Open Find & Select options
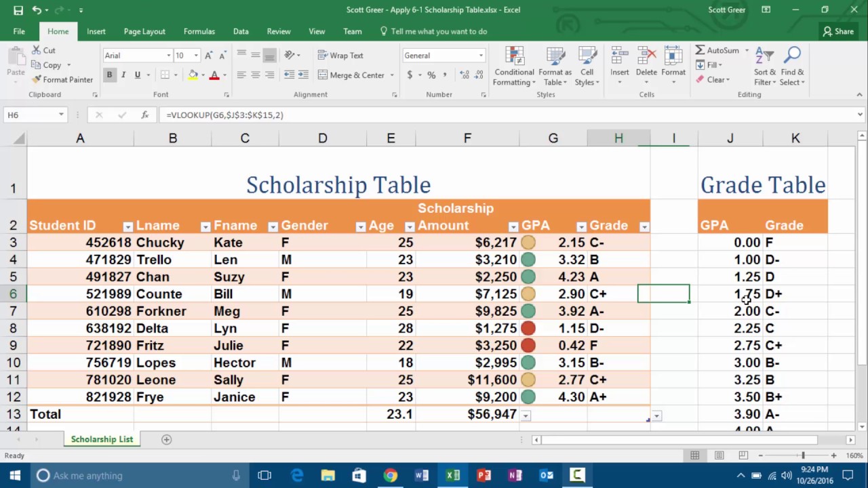 pos(792,66)
